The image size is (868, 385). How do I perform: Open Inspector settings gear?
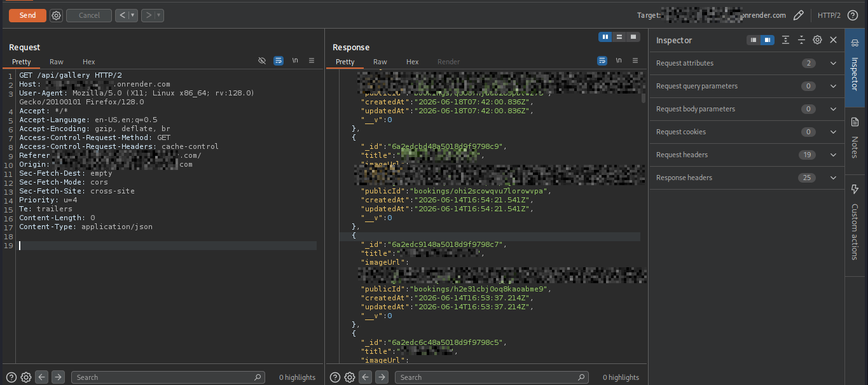817,40
